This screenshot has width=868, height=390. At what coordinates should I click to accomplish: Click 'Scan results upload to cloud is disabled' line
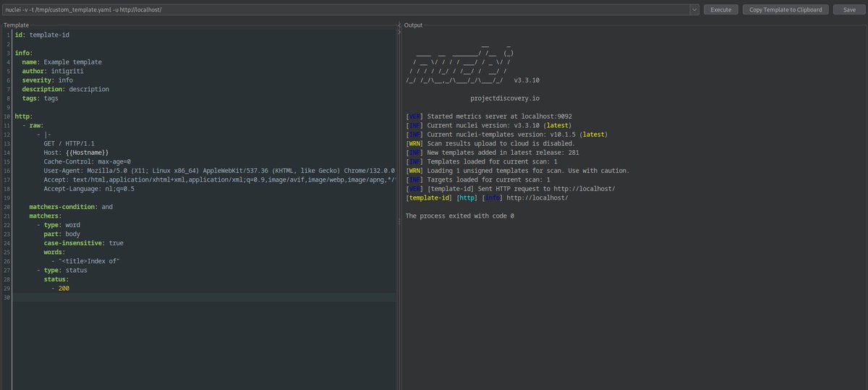(x=490, y=143)
